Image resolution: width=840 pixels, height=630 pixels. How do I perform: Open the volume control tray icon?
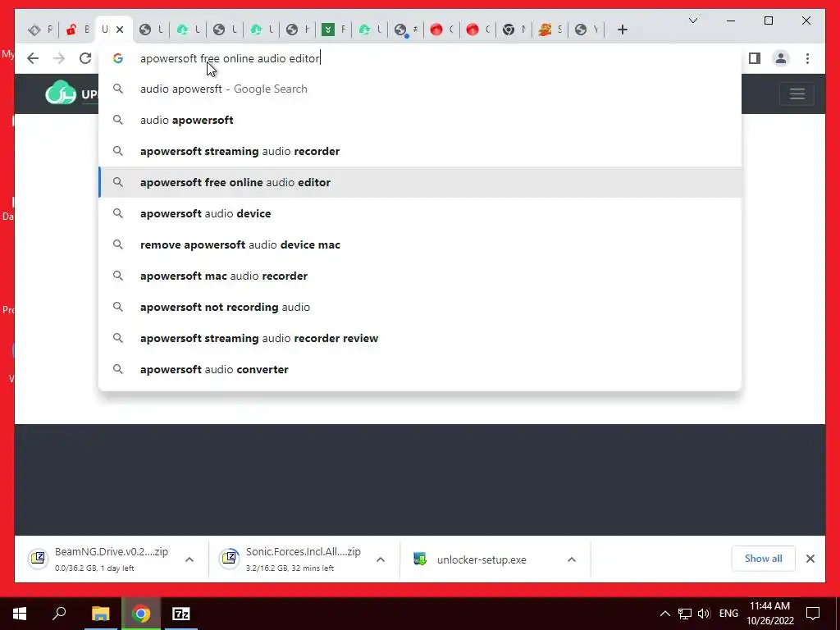(704, 614)
